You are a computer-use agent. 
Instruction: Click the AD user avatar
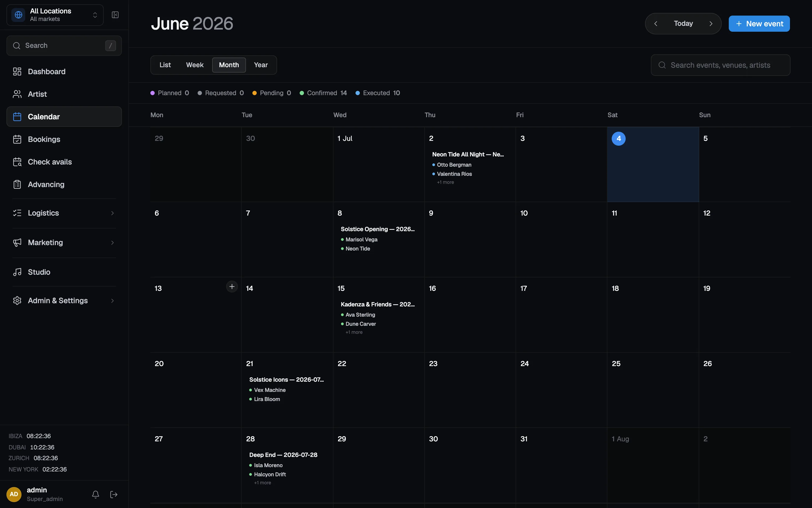pyautogui.click(x=14, y=494)
